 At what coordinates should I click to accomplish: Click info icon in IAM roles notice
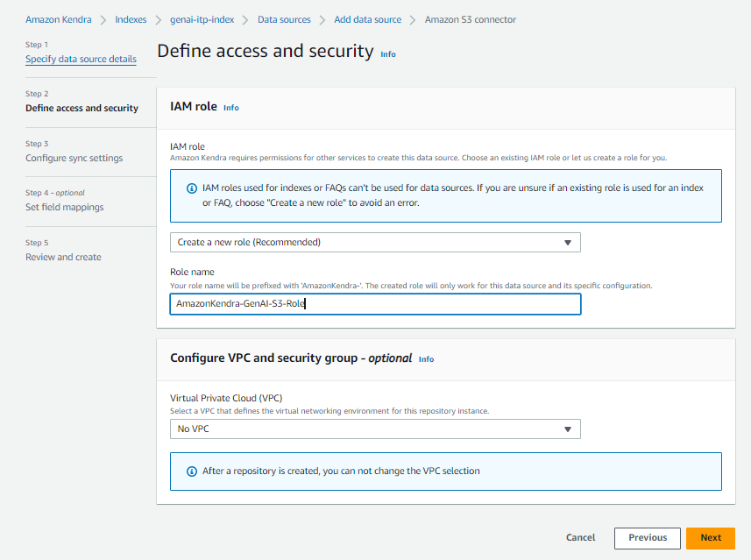point(192,188)
